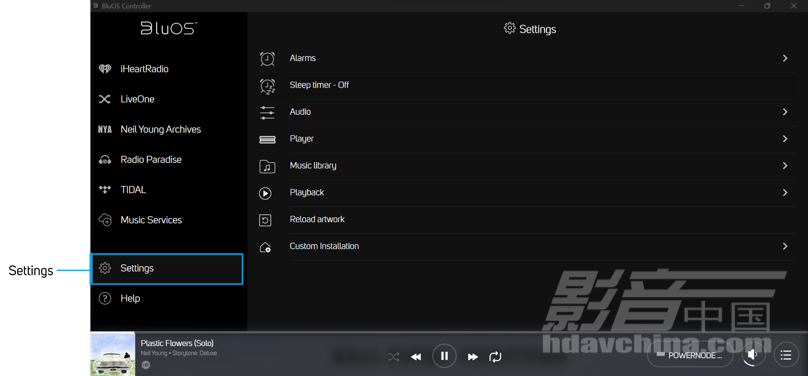Click Reload artwork

coord(317,219)
